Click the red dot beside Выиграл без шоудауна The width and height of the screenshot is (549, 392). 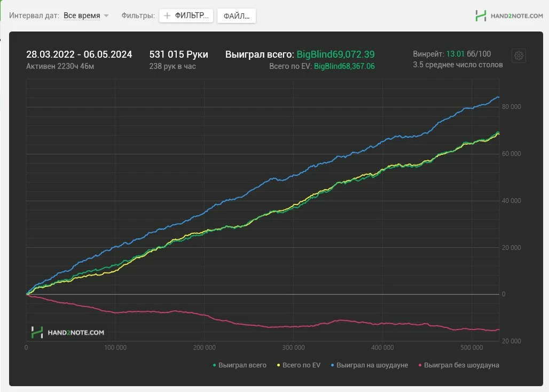click(x=420, y=365)
